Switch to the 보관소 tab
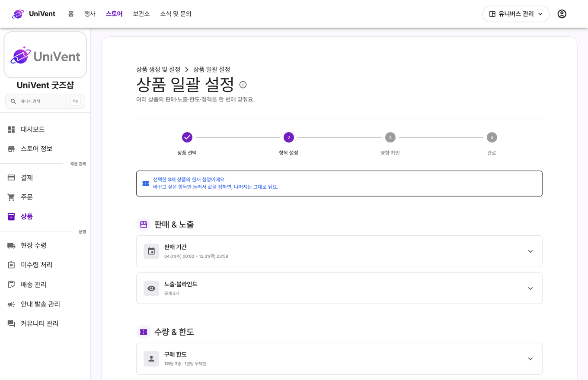Image resolution: width=588 pixels, height=380 pixels. [141, 14]
